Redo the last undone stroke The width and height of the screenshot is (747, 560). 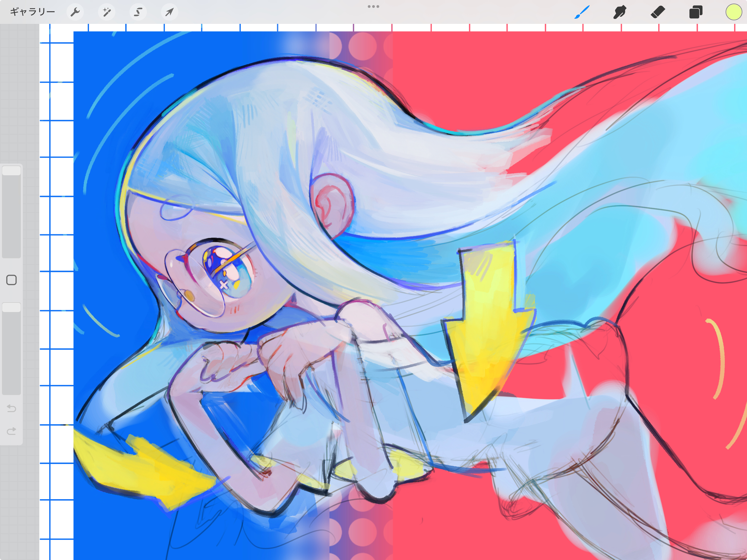tap(11, 431)
